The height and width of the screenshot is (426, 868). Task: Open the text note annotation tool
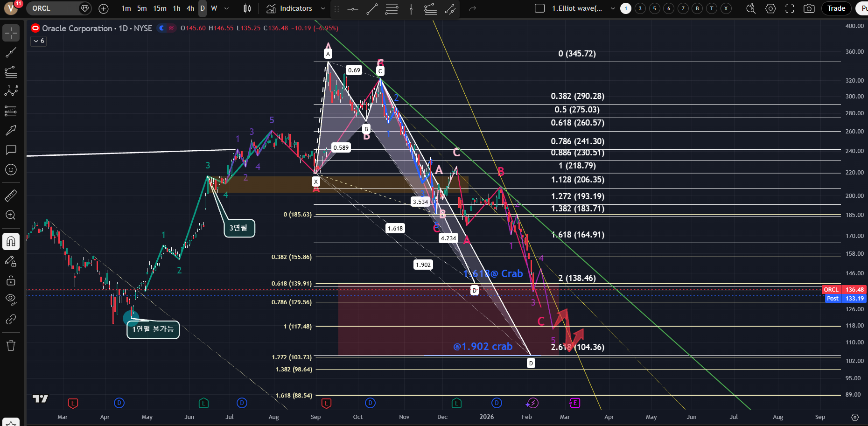tap(11, 150)
